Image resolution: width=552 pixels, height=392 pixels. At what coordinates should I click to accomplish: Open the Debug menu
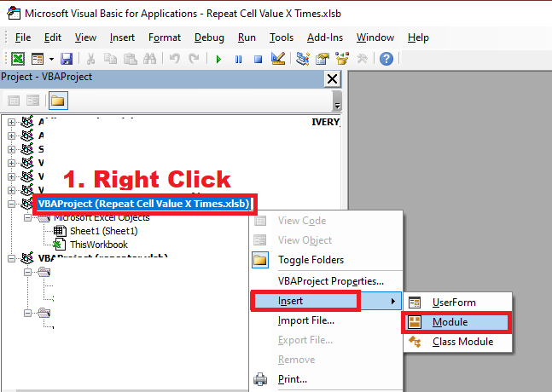[x=209, y=37]
